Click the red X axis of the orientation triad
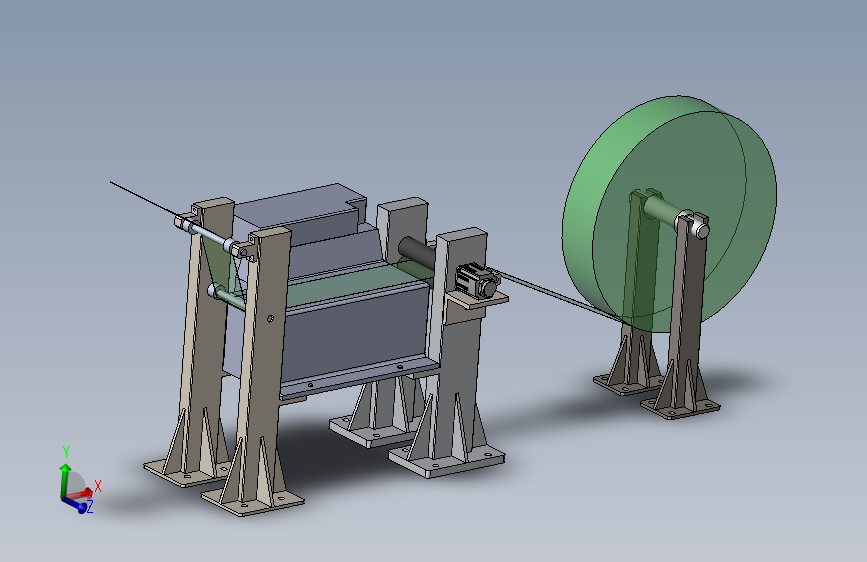 [80, 493]
